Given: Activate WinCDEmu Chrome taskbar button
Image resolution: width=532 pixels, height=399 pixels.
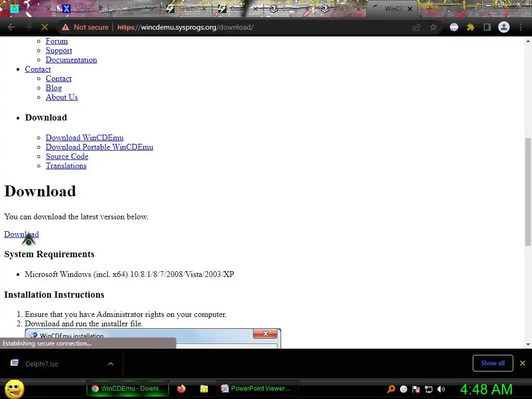Looking at the screenshot, I should click(128, 389).
